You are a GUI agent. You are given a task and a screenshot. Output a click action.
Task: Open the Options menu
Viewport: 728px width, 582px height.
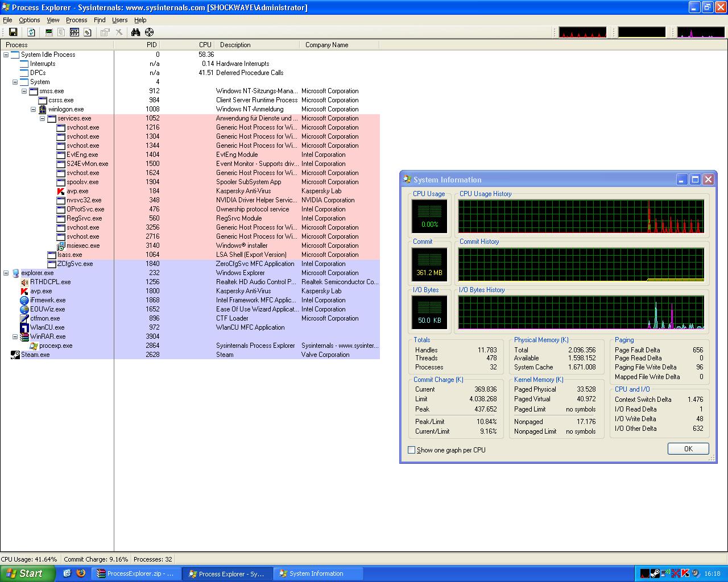30,20
